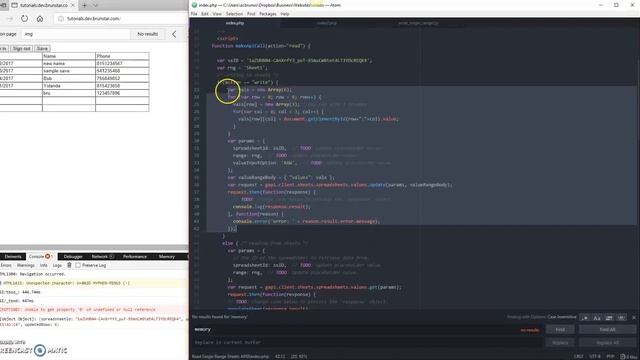
Task: Click the site info icon in address bar
Action: pos(61,18)
